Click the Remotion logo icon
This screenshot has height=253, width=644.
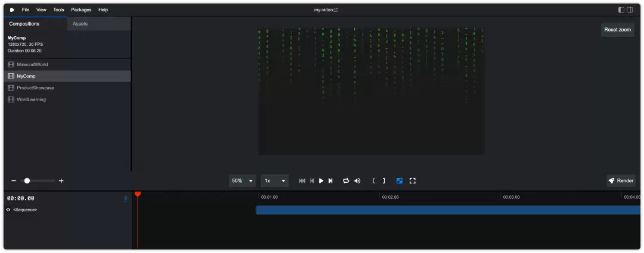pyautogui.click(x=12, y=10)
